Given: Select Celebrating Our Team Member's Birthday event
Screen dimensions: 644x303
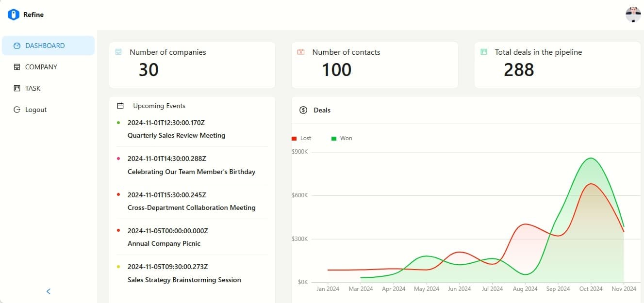Looking at the screenshot, I should coord(191,172).
